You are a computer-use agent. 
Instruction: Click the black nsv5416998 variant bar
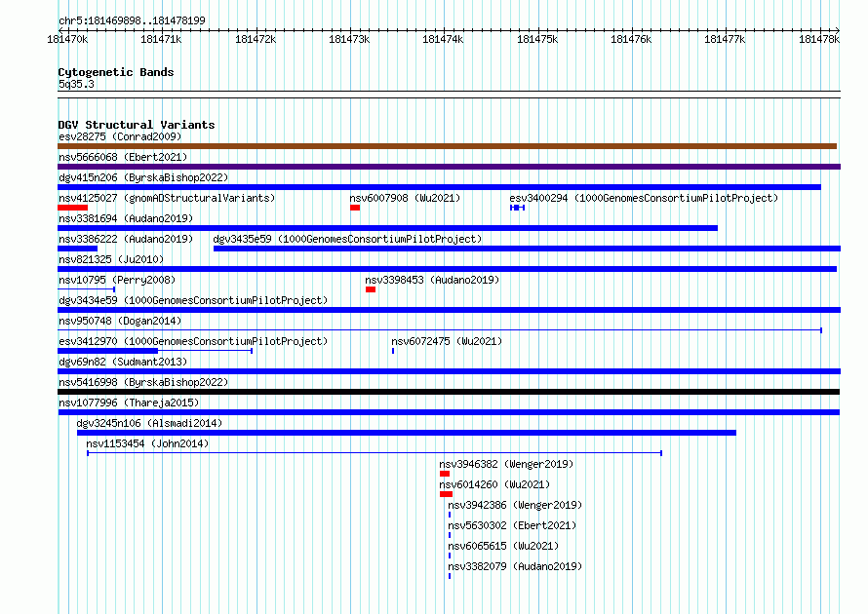tap(449, 392)
